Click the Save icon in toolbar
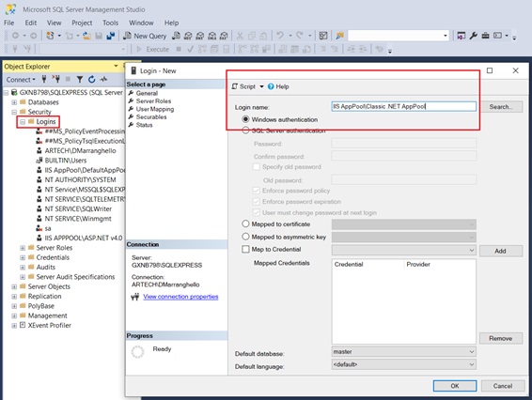The width and height of the screenshot is (532, 400). [99, 36]
